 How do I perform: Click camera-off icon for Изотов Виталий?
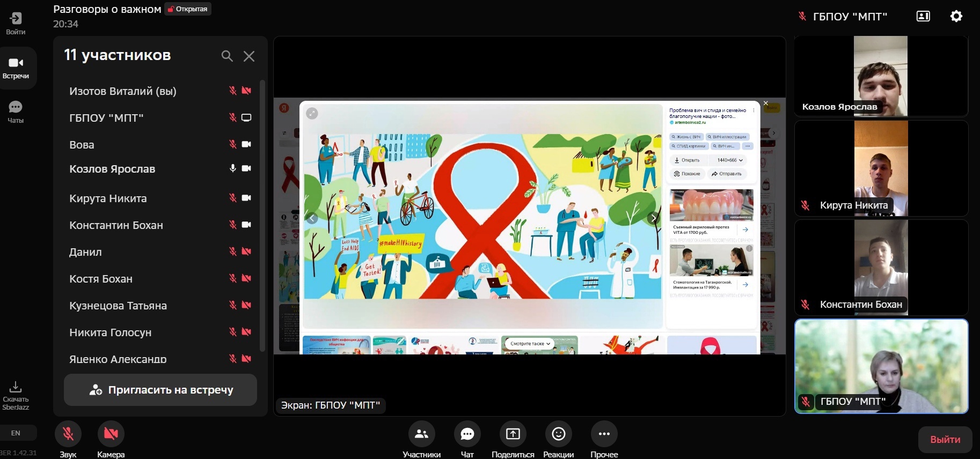[246, 91]
